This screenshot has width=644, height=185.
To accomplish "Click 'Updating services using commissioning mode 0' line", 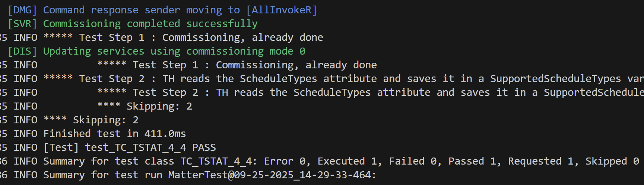I will coord(174,51).
